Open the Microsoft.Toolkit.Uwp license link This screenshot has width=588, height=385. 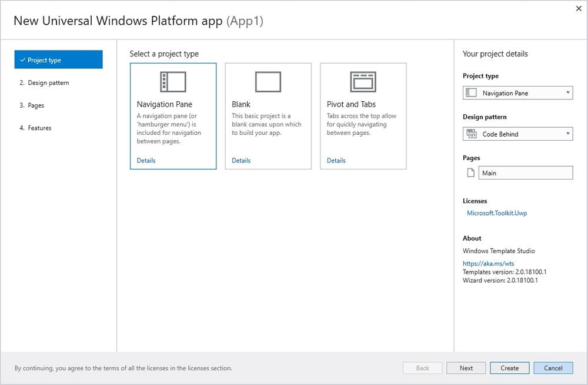pos(497,213)
